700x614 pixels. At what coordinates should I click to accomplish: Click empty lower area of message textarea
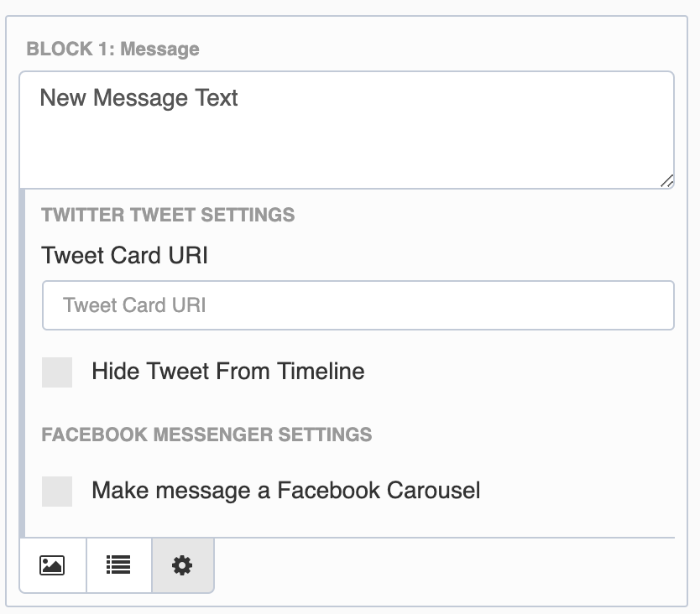(x=347, y=152)
